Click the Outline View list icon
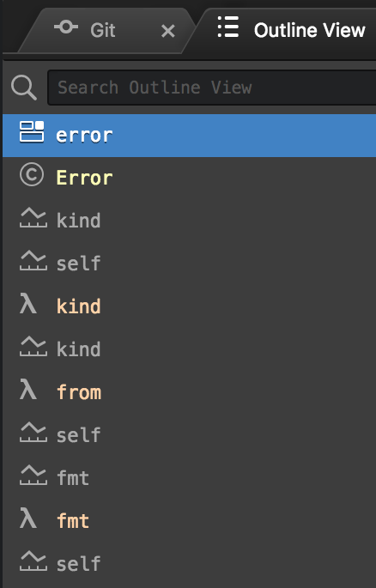Screen dimensions: 376x588 [x=228, y=27]
